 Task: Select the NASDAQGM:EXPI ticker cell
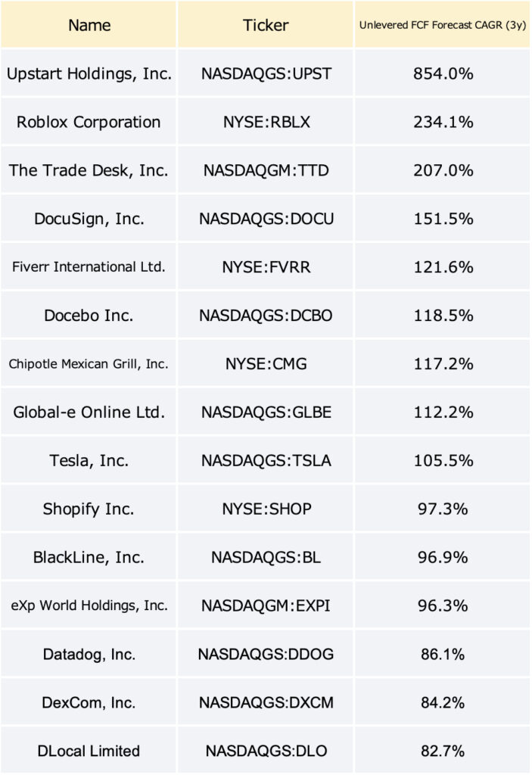pos(266,606)
